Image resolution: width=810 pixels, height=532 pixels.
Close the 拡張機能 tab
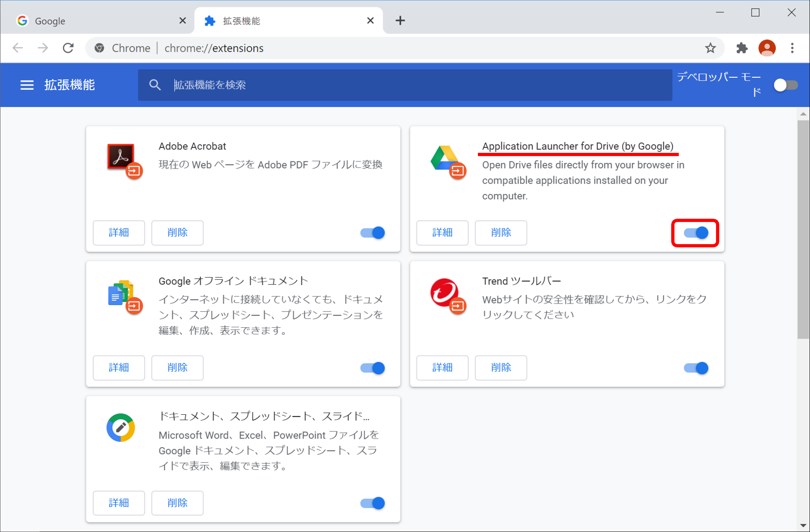pos(370,21)
